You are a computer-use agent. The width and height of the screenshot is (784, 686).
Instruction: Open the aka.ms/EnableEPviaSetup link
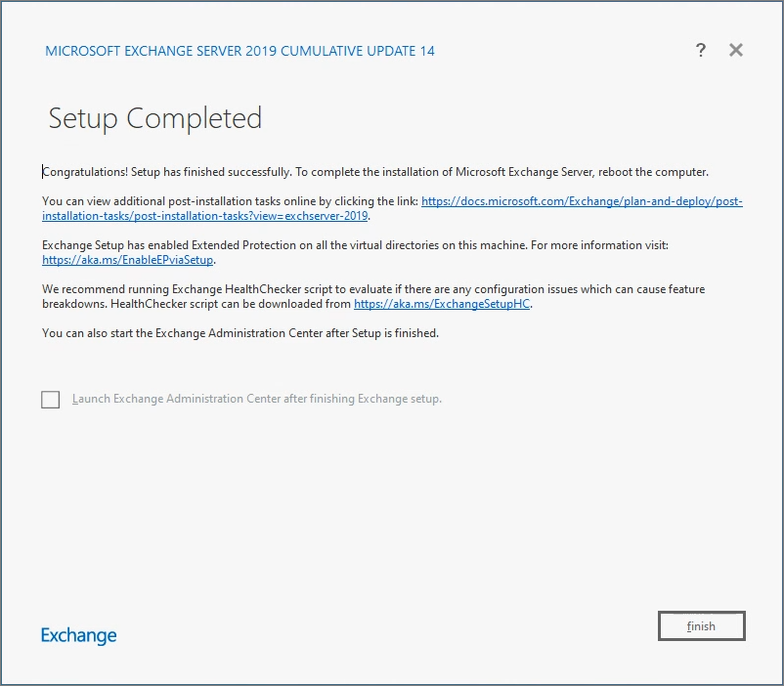click(x=127, y=260)
